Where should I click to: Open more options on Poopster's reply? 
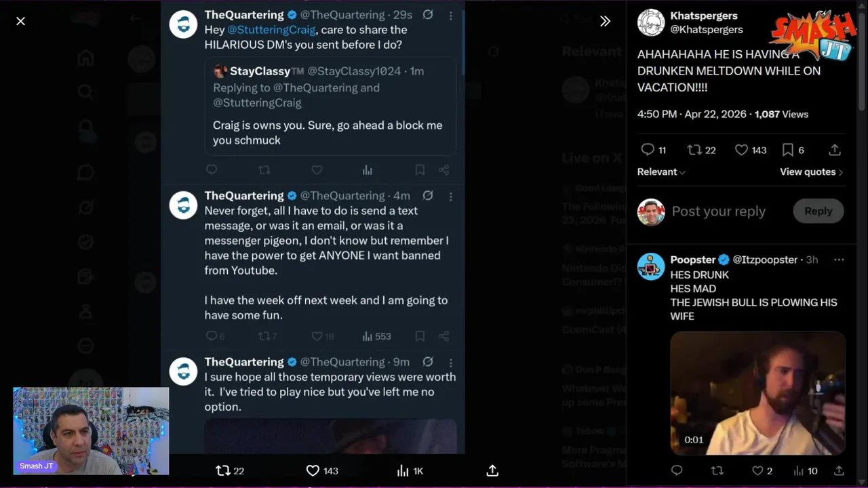[x=839, y=260]
